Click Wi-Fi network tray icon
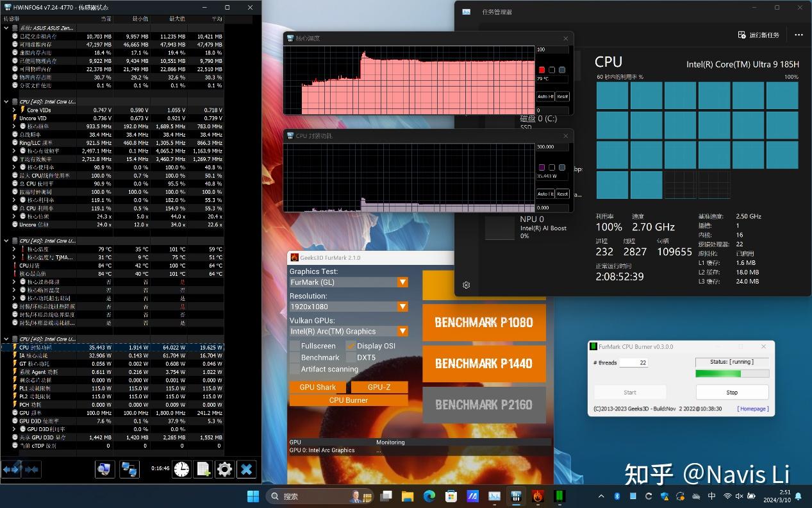 coord(727,496)
